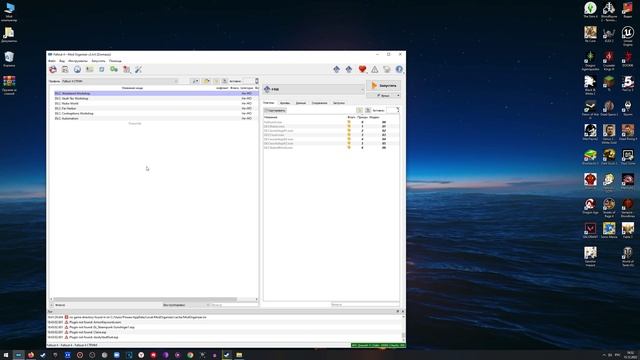This screenshot has height=360, width=640.
Task: Click first Nexus diamond icon in toolbar
Action: click(336, 69)
